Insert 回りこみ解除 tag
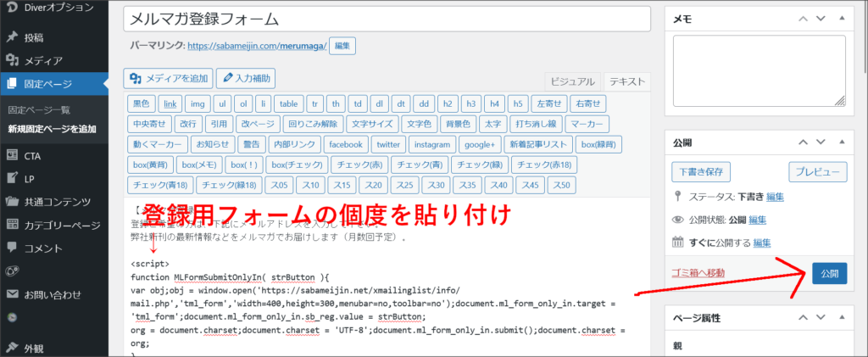The width and height of the screenshot is (868, 357). pos(314,124)
